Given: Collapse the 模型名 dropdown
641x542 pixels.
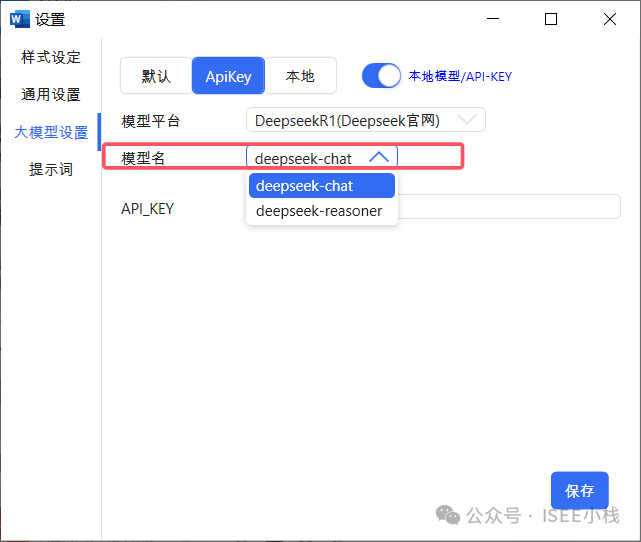Looking at the screenshot, I should tap(322, 158).
